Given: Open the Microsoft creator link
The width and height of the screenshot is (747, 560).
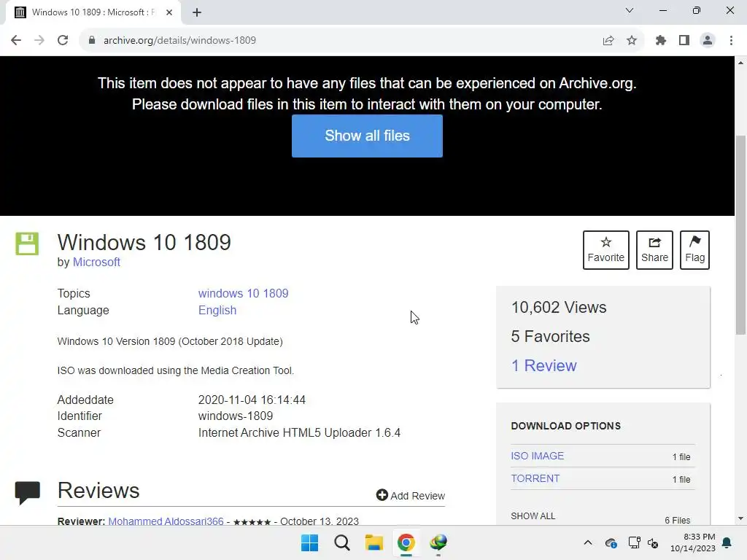Looking at the screenshot, I should (x=96, y=262).
